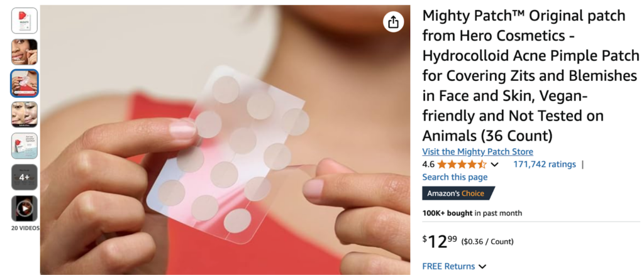
Task: Open the 171,742 ratings link
Action: click(545, 164)
